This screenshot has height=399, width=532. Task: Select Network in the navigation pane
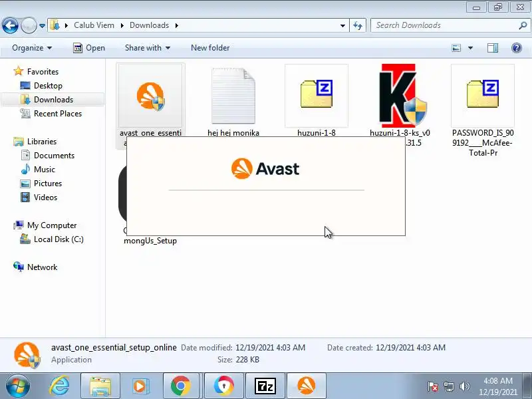[x=35, y=267]
